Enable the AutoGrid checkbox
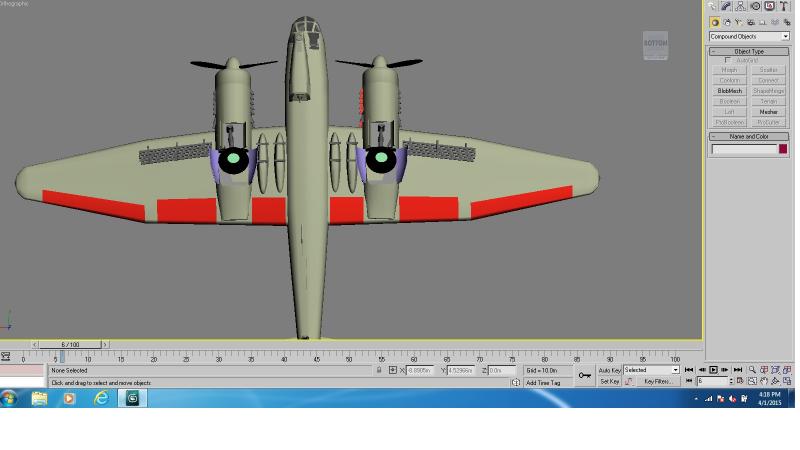800x450 pixels. coord(728,60)
